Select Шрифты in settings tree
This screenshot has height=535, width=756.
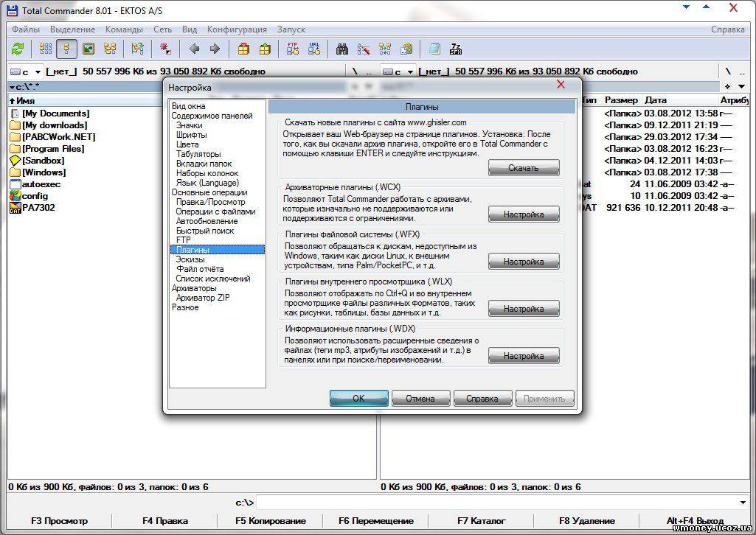[x=192, y=135]
